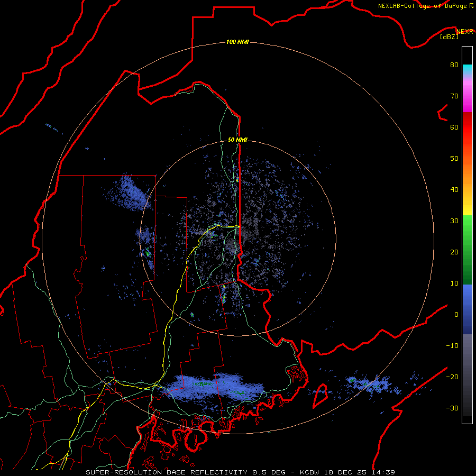Click the -10 value on the dBZ scale
476x476 pixels.
452,346
